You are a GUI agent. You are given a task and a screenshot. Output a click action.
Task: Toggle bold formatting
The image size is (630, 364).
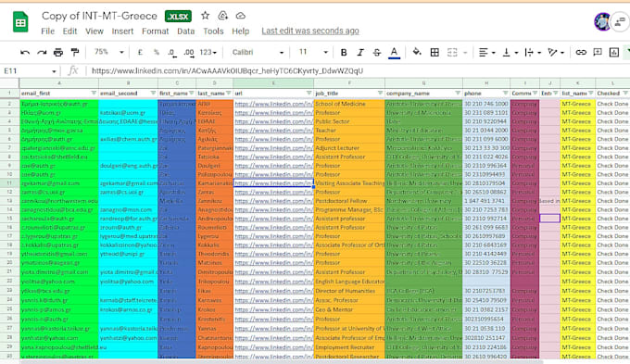[344, 52]
